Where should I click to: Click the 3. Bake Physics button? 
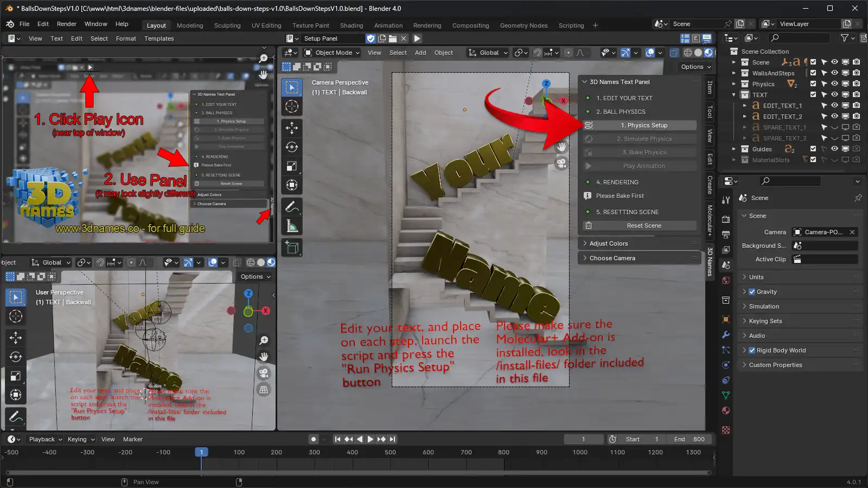(x=644, y=152)
